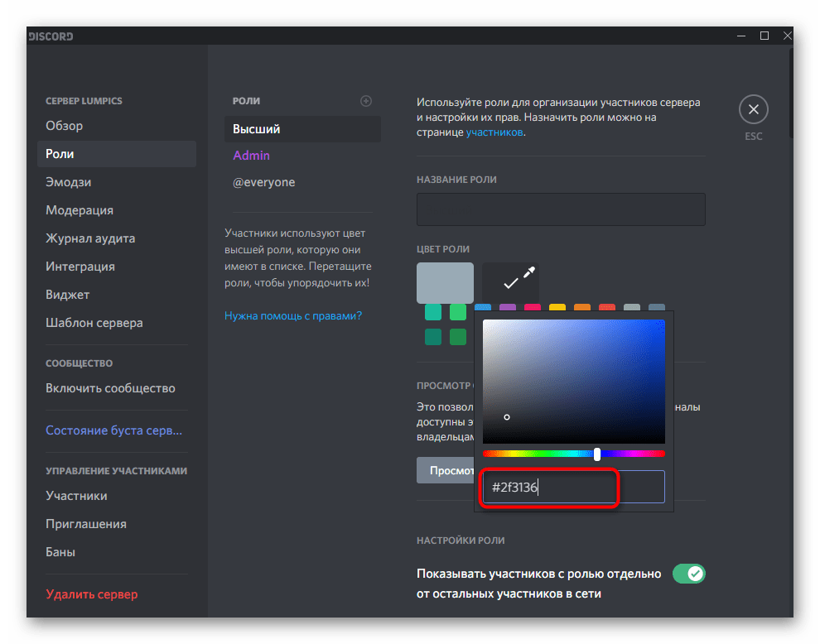Select the dark green swatch in bottom row
This screenshot has height=644, width=820.
(458, 337)
